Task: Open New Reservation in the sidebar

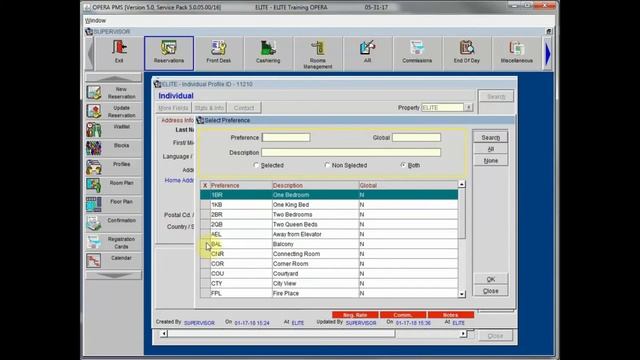Action: coord(113,93)
